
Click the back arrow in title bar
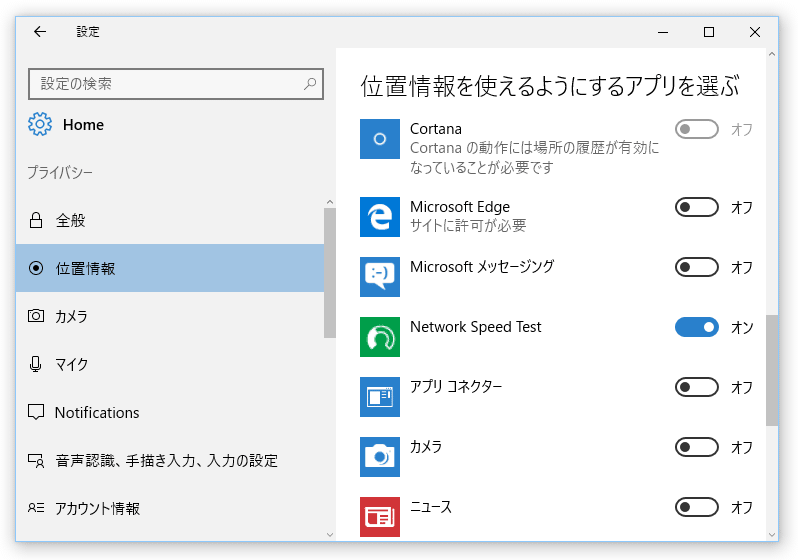tap(40, 32)
